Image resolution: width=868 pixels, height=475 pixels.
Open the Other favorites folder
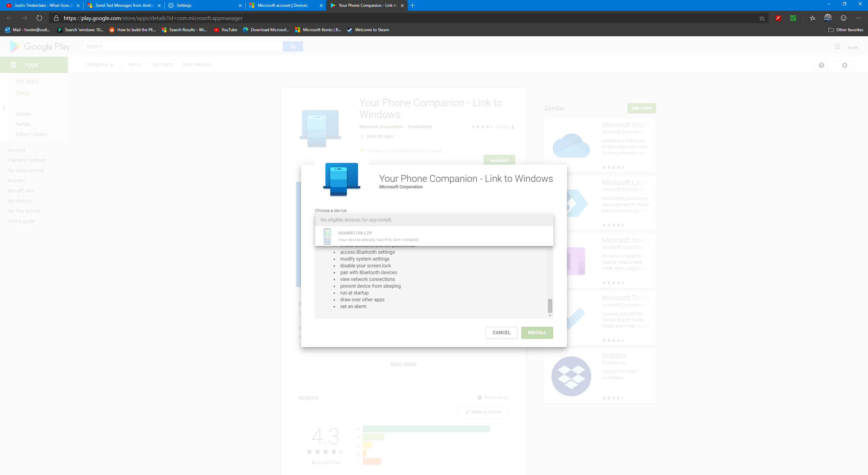click(846, 30)
